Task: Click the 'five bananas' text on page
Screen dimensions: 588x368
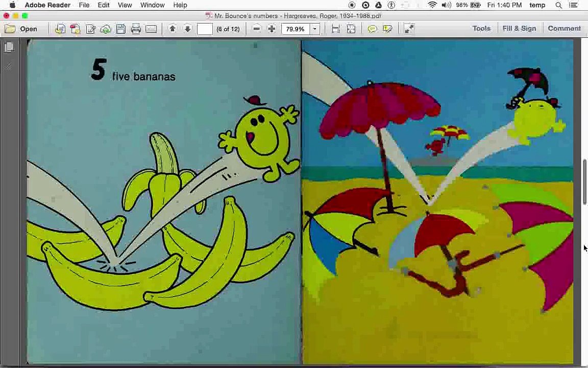Action: tap(143, 77)
